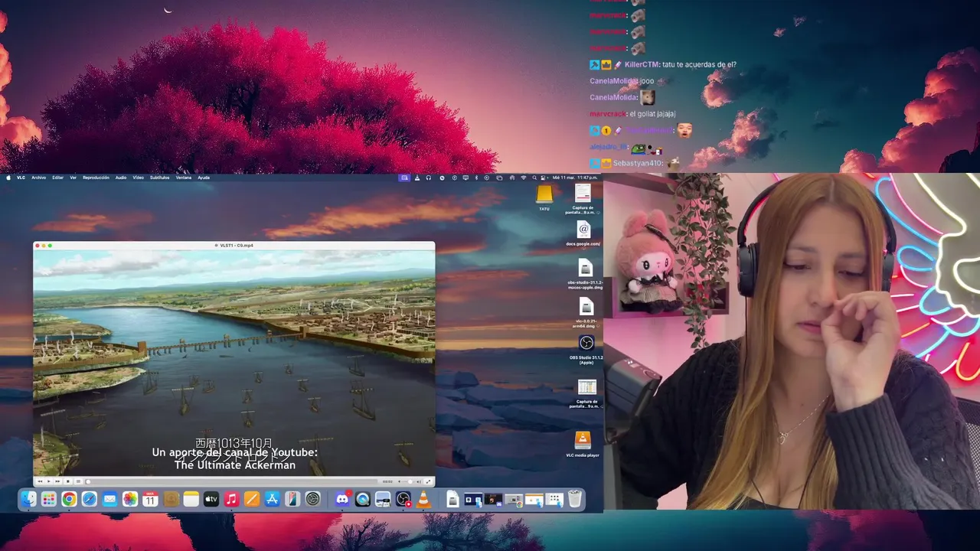This screenshot has height=551, width=980.
Task: Switch to OBS Studio in Dock
Action: (x=403, y=499)
